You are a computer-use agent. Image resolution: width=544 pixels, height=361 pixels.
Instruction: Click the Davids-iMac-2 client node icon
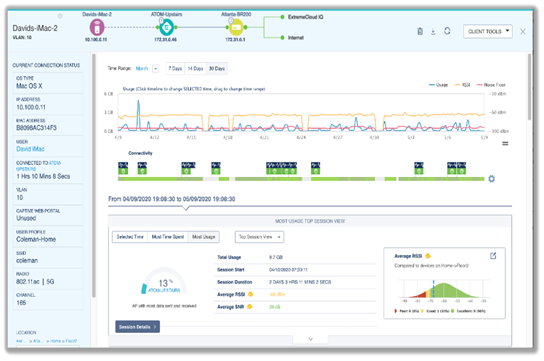pyautogui.click(x=97, y=27)
